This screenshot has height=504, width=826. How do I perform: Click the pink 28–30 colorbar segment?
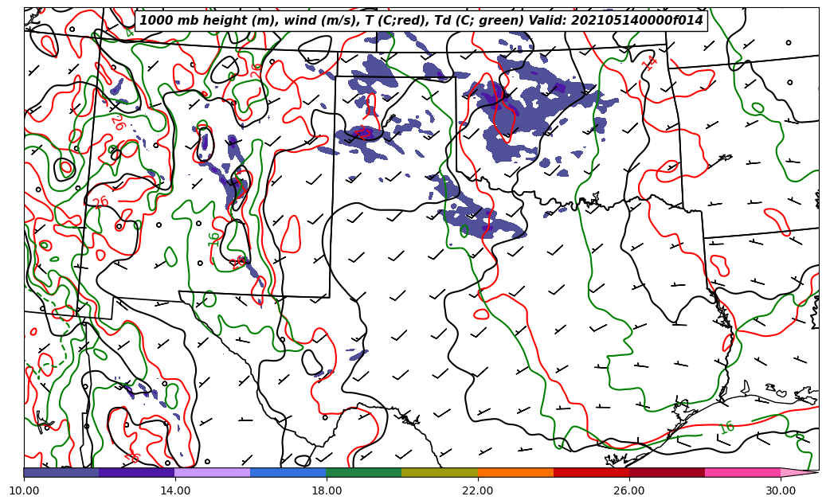pos(743,472)
